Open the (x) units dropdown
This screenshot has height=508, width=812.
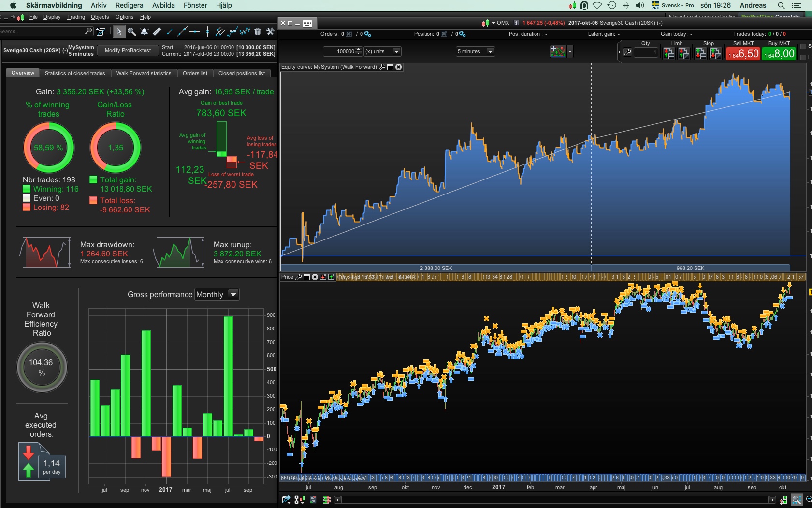point(383,52)
